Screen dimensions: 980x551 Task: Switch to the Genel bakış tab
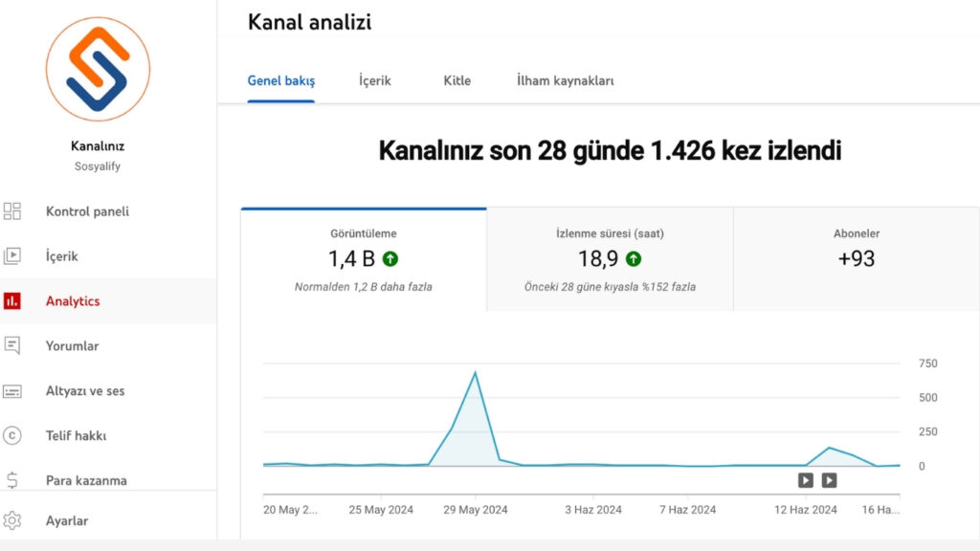281,80
